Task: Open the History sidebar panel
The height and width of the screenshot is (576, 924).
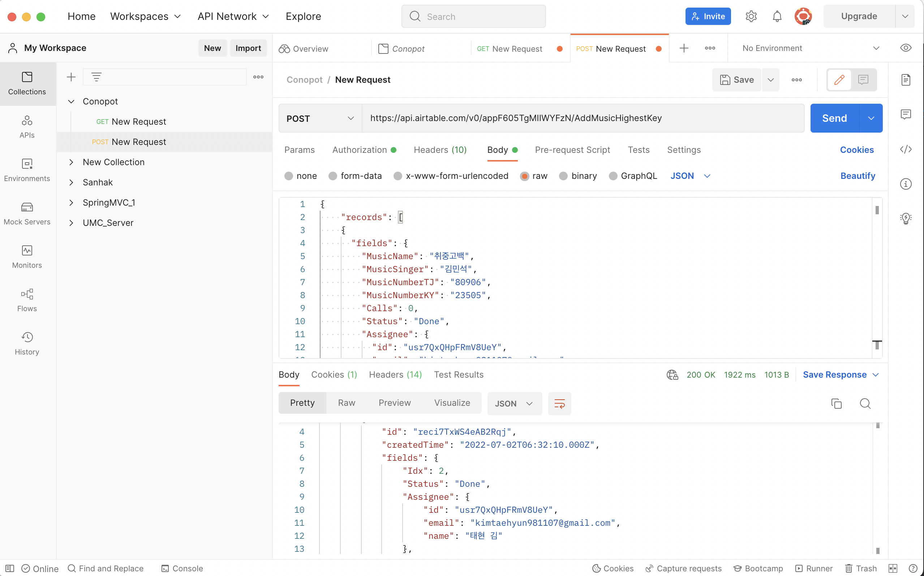Action: [x=27, y=343]
